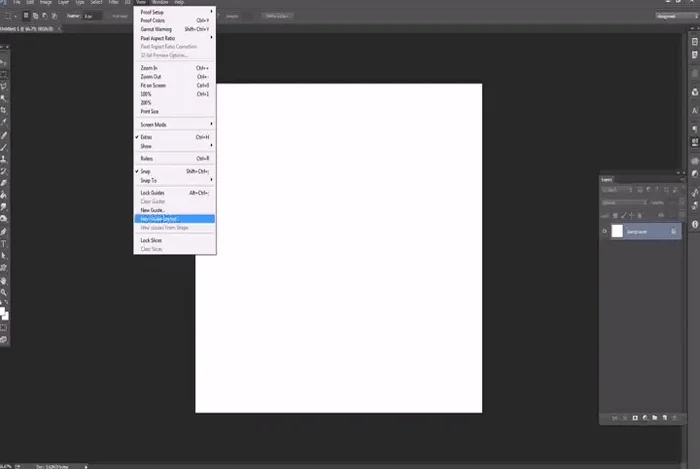This screenshot has height=469, width=700.
Task: Select the Clone Stamp tool
Action: tap(4, 159)
